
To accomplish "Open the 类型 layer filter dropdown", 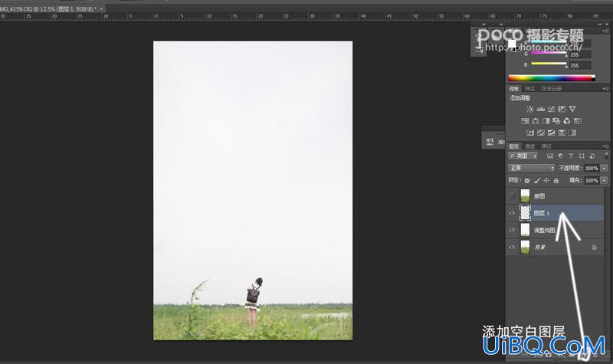I will [x=523, y=156].
